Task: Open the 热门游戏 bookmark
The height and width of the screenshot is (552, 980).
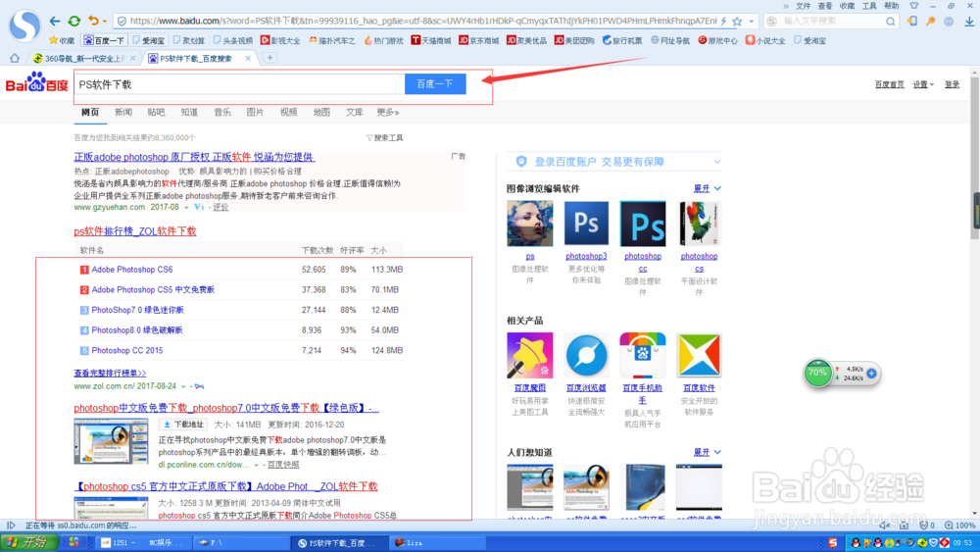Action: click(x=383, y=40)
